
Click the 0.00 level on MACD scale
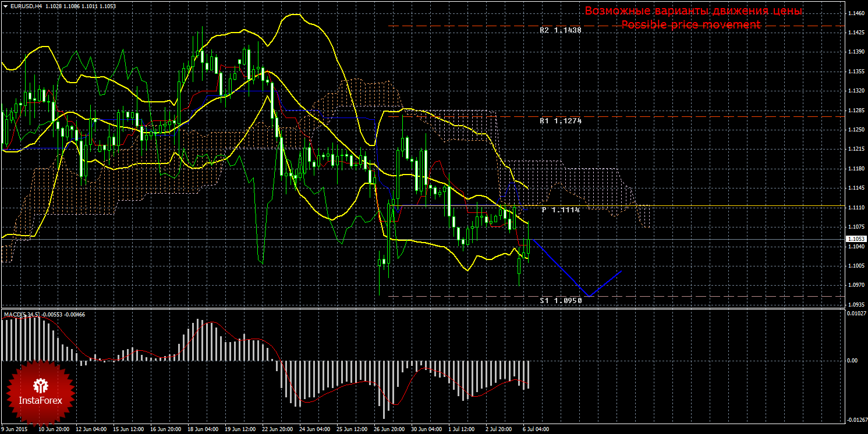[x=851, y=361]
